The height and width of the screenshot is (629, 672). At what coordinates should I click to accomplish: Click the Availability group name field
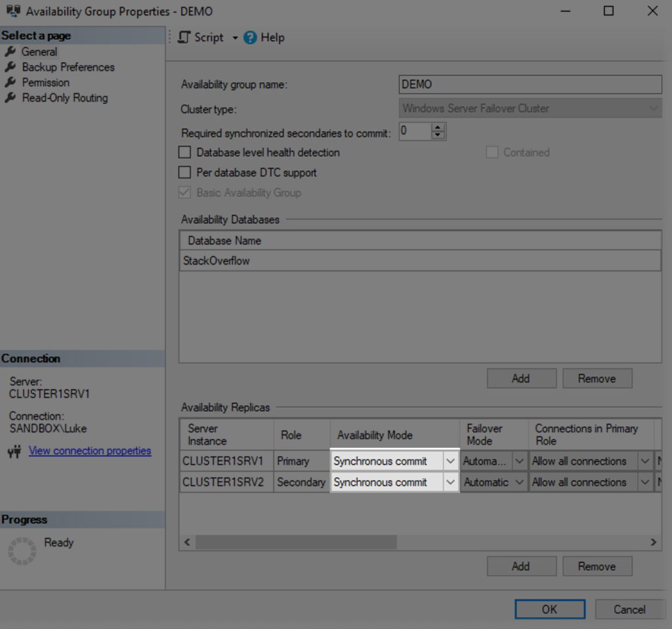[529, 84]
